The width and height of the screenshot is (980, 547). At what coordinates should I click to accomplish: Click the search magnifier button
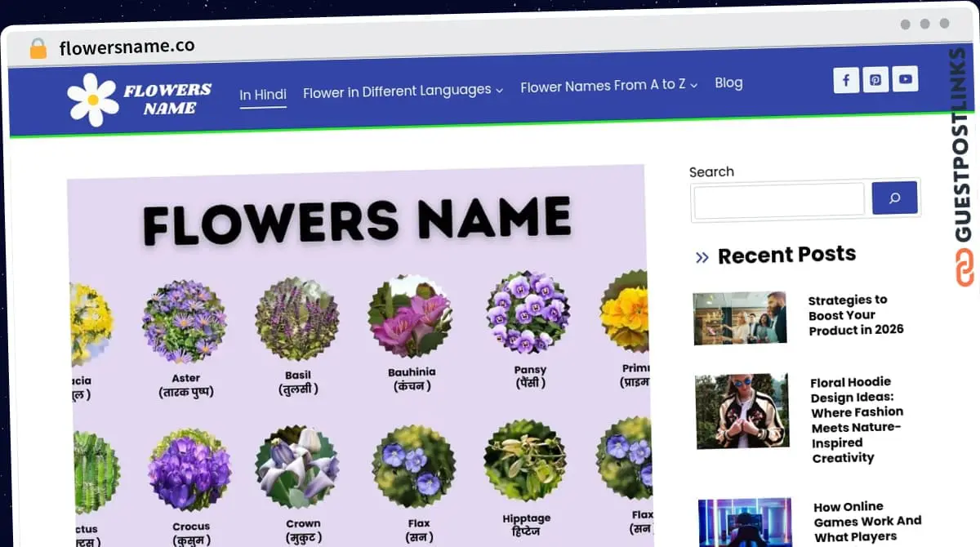coord(894,198)
